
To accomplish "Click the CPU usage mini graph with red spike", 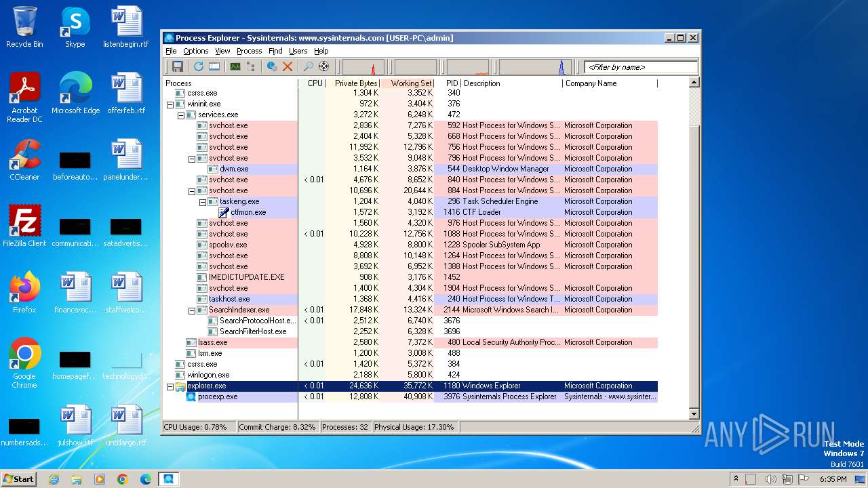I will pyautogui.click(x=363, y=67).
